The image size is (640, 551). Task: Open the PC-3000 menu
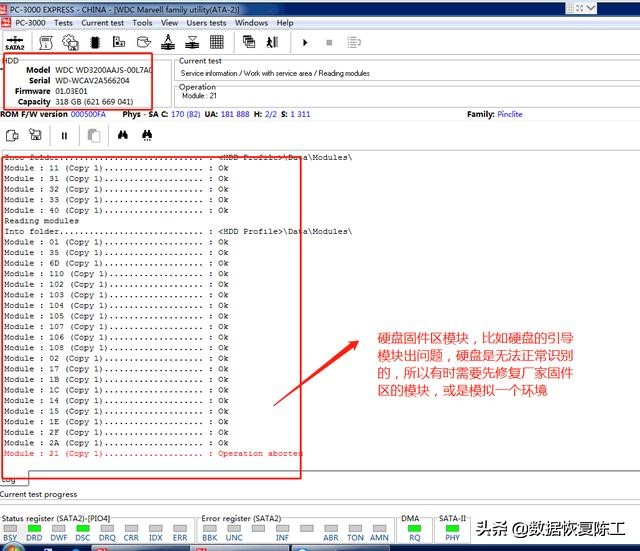(x=30, y=23)
